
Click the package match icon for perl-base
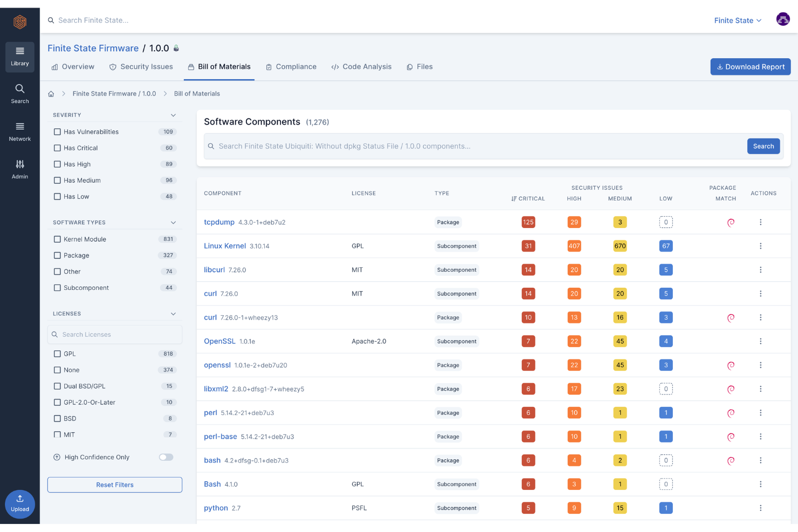[731, 437]
